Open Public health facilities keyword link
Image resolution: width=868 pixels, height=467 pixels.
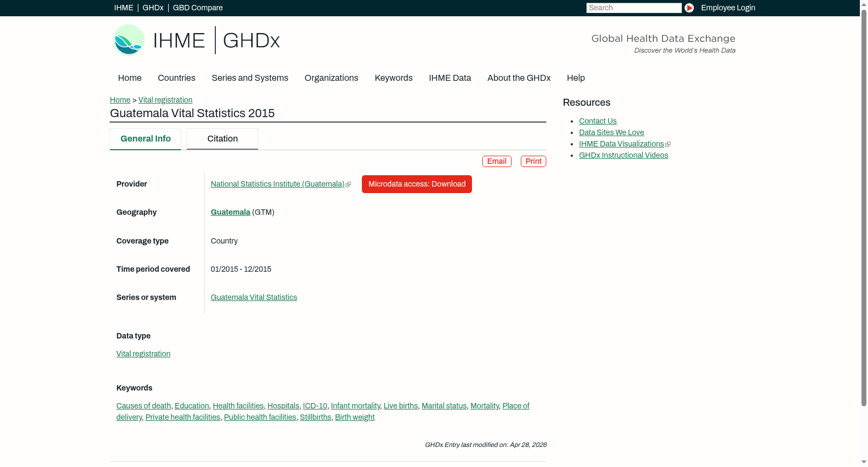point(260,417)
